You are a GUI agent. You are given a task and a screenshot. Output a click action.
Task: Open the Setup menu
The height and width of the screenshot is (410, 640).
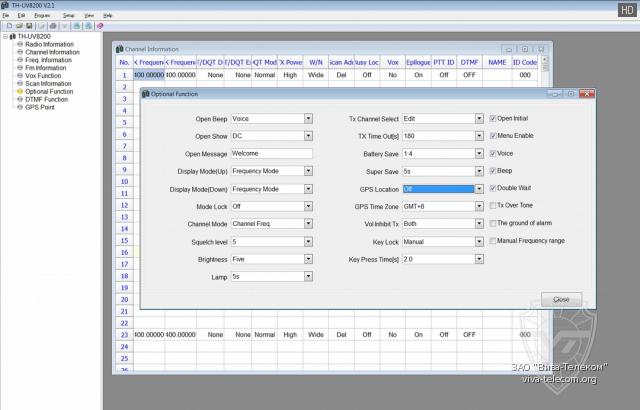click(68, 16)
